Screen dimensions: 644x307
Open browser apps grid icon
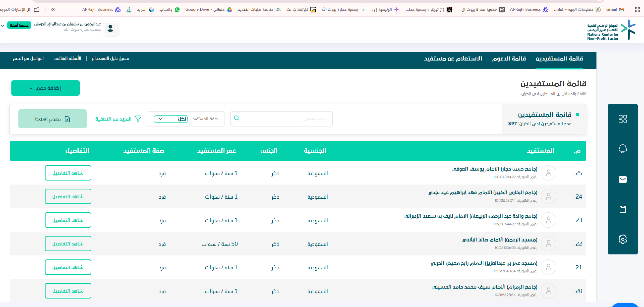pyautogui.click(x=637, y=9)
